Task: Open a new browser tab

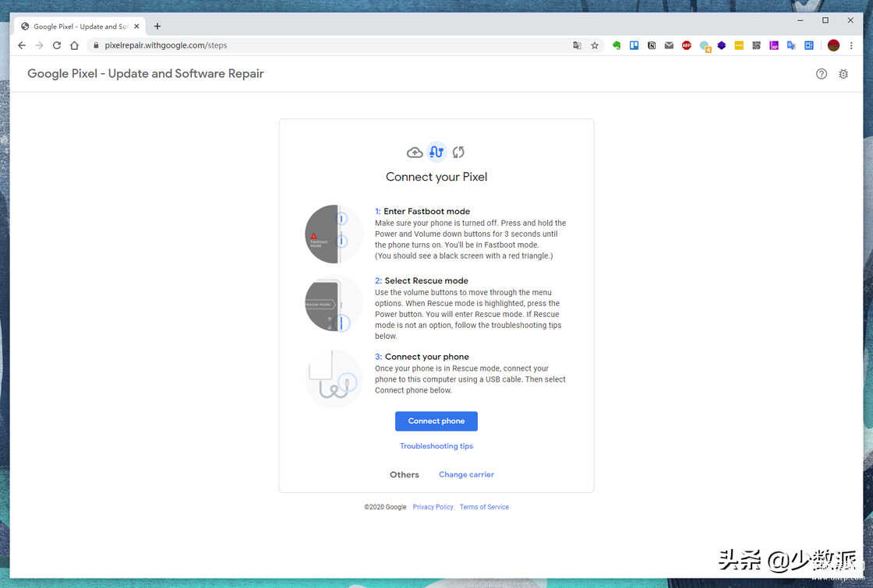Action: click(x=157, y=26)
